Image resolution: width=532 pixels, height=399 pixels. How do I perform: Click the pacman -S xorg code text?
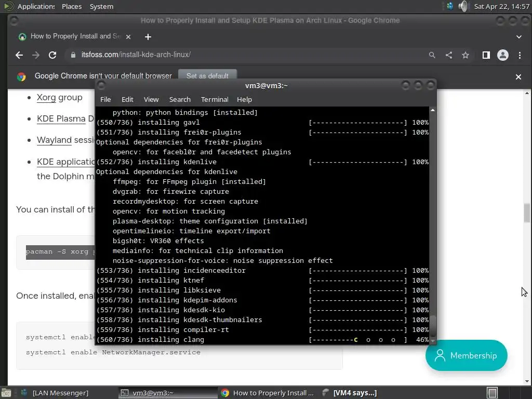tap(60, 252)
